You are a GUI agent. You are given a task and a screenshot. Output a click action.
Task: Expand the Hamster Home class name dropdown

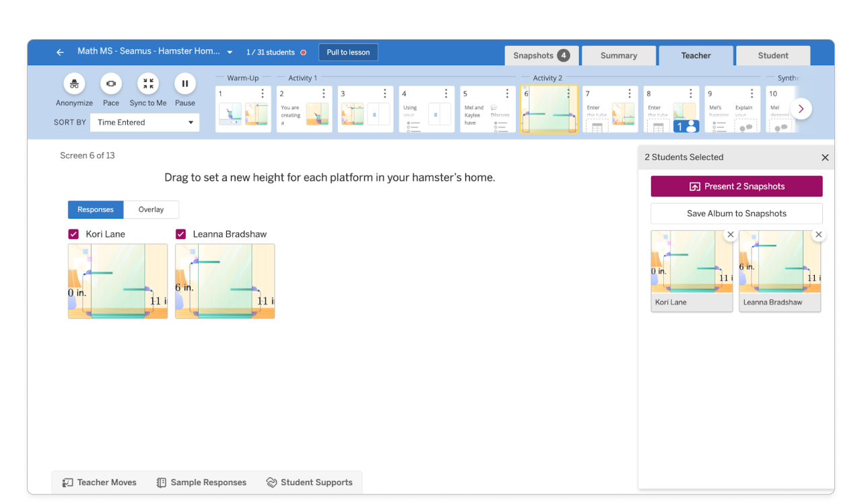[x=230, y=51]
